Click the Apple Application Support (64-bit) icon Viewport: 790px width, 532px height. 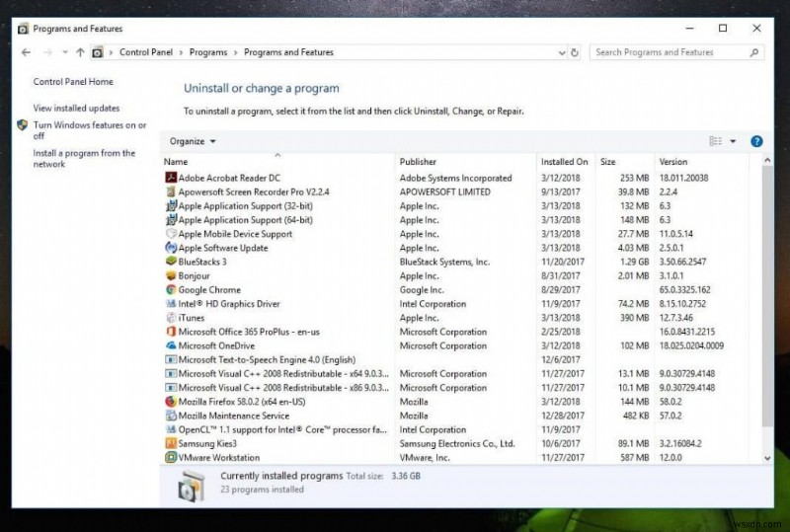click(171, 220)
